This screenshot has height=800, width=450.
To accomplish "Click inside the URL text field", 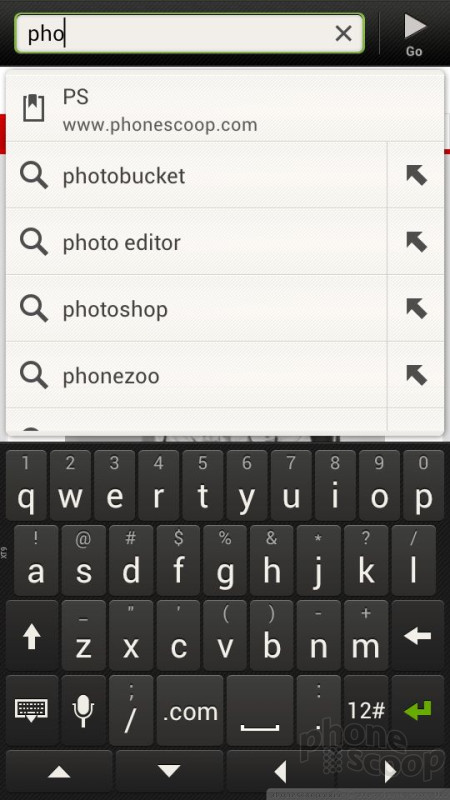I will [173, 34].
